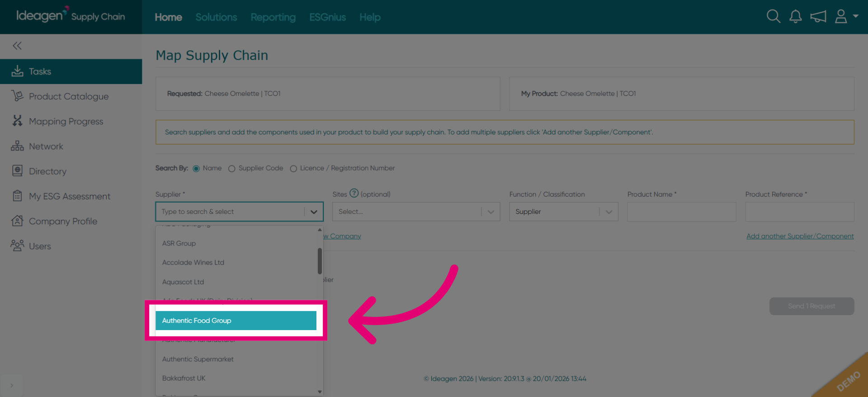Open the Reporting menu
The image size is (868, 397).
point(273,17)
